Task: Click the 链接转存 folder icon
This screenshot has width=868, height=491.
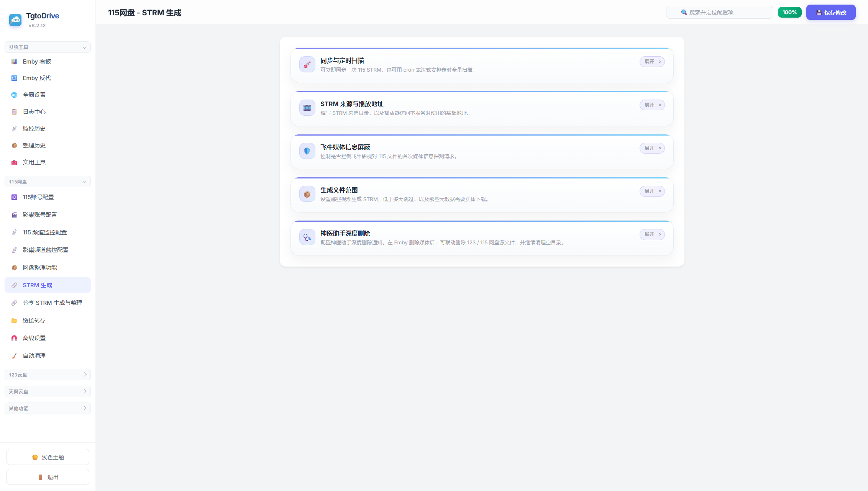Action: pos(14,321)
